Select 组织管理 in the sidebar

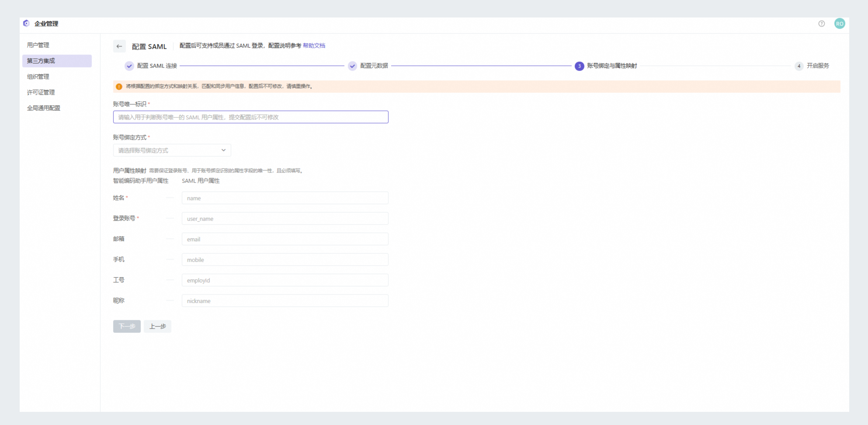pos(38,77)
